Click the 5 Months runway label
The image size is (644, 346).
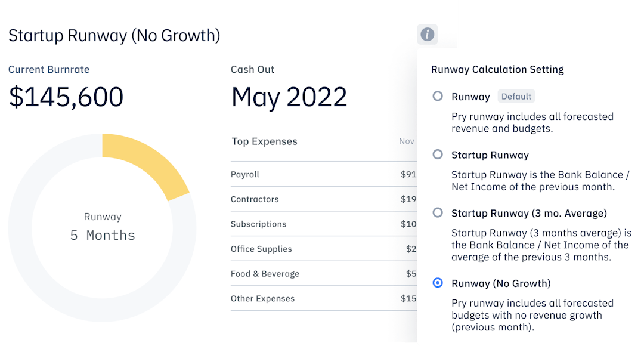point(103,235)
